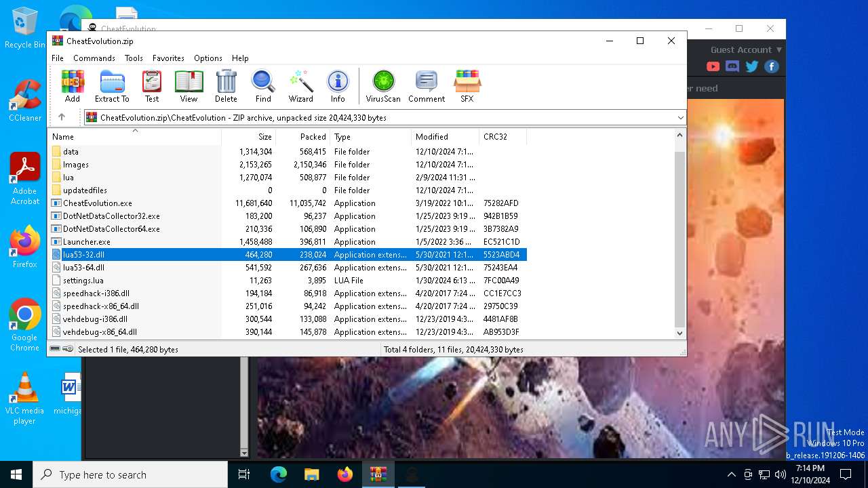868x488 pixels.
Task: Click the Windows Start button
Action: click(x=16, y=474)
